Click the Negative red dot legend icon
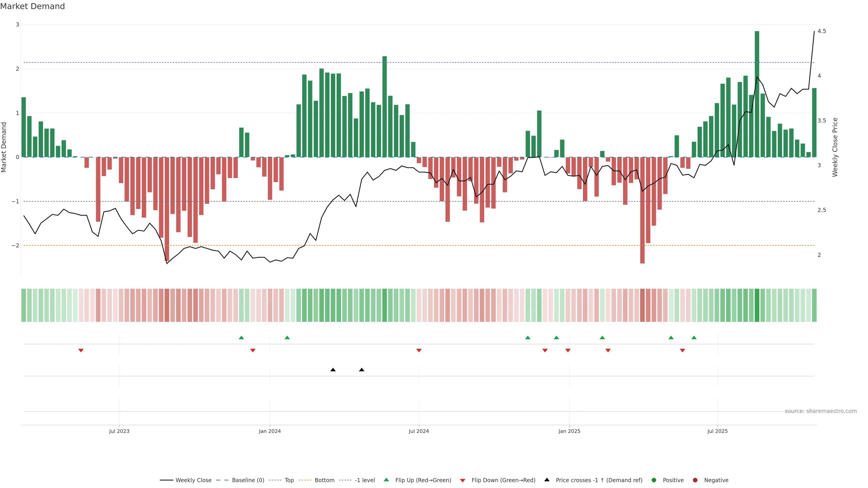Viewport: 868px width, 488px height. 695,480
